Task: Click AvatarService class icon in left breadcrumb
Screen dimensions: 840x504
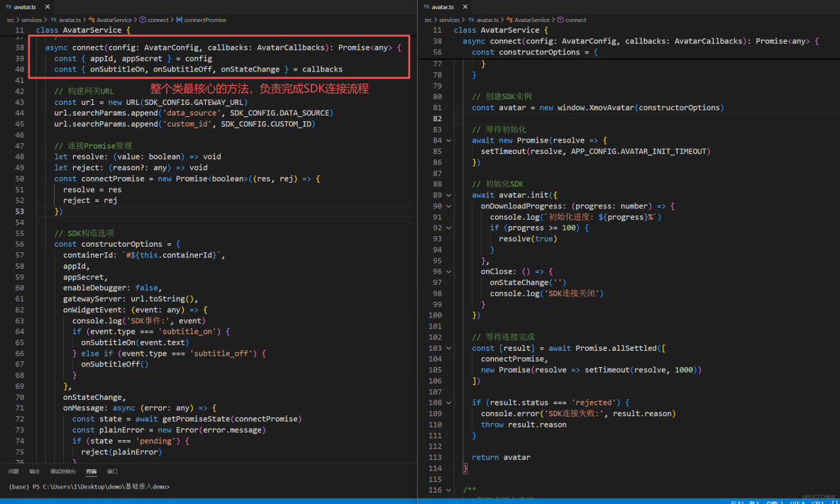Action: tap(92, 20)
